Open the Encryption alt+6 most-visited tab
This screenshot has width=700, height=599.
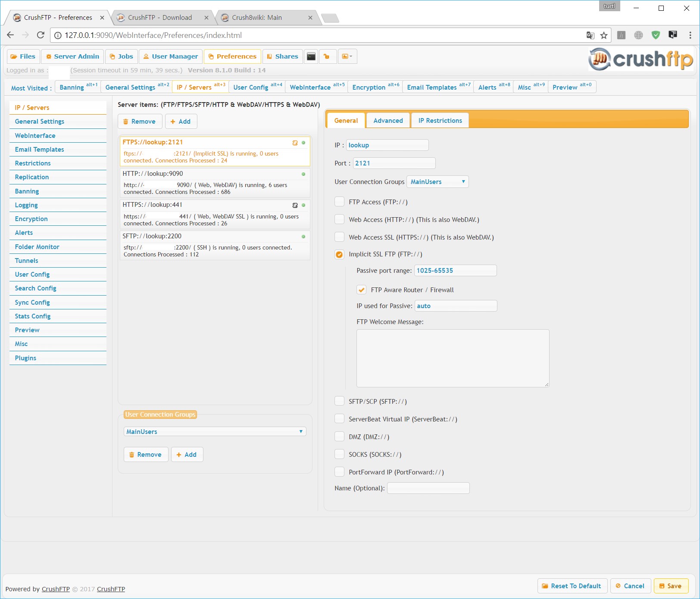pos(375,87)
